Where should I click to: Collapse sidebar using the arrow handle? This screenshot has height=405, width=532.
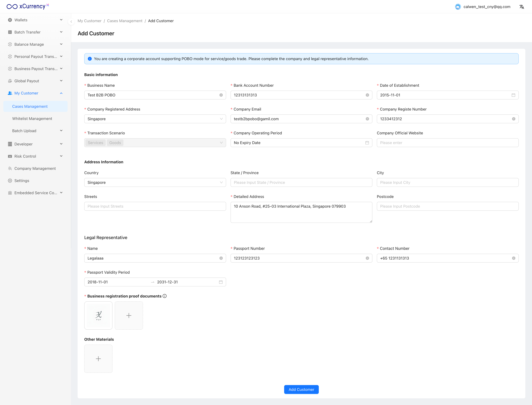tap(71, 21)
